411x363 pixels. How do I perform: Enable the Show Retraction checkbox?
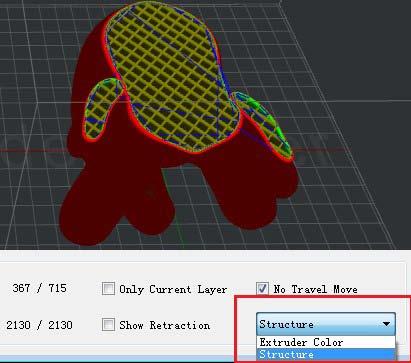pyautogui.click(x=108, y=325)
